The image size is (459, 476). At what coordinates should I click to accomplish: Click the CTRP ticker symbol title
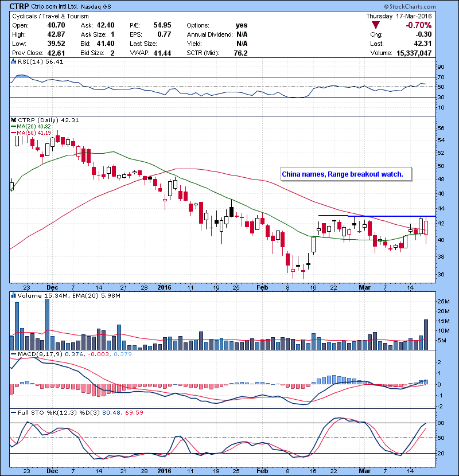pyautogui.click(x=19, y=6)
